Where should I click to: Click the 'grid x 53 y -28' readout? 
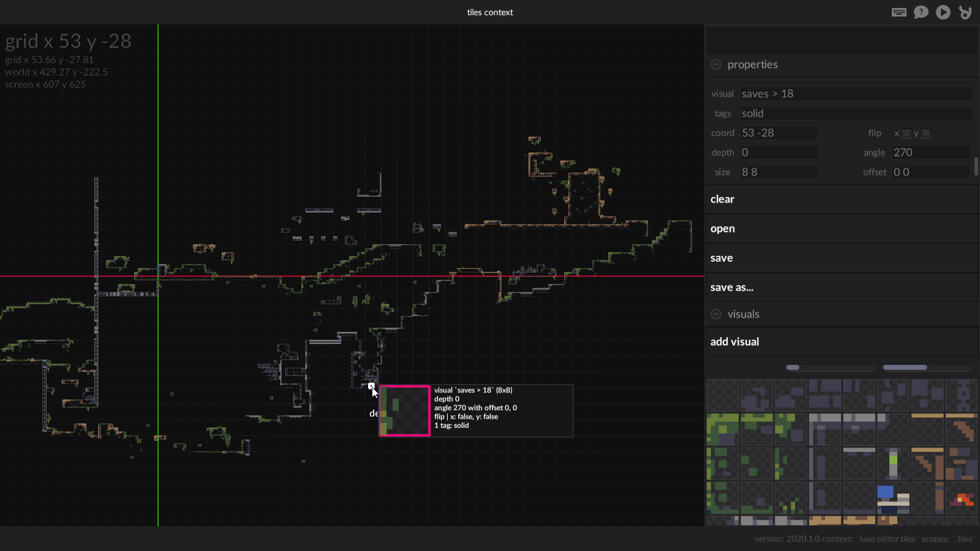tap(68, 41)
